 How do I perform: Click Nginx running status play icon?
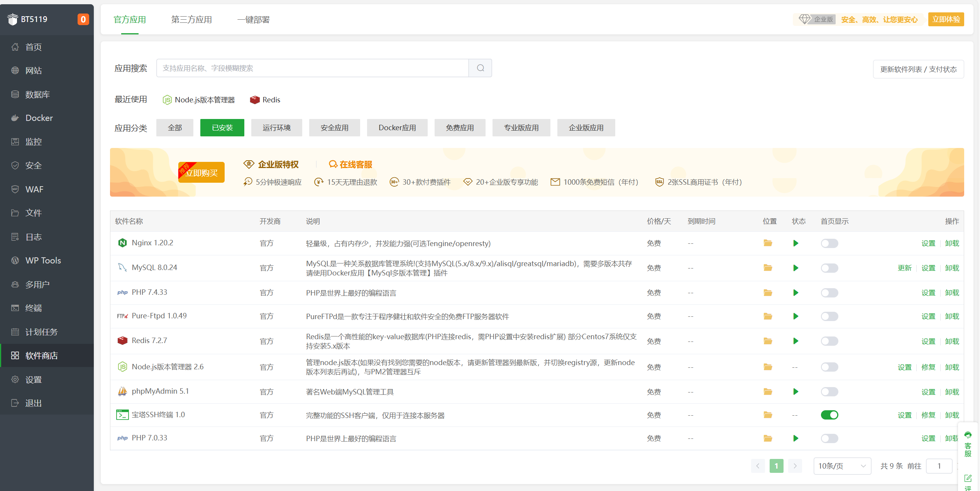click(796, 243)
